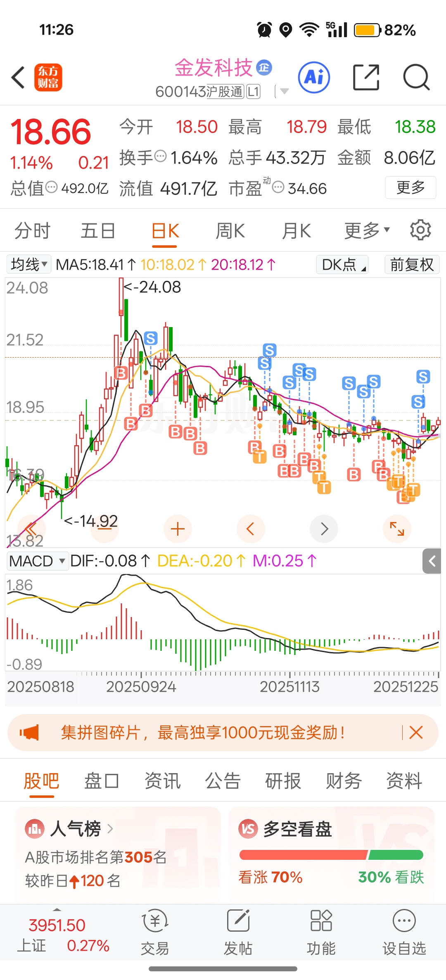The height and width of the screenshot is (980, 446).
Task: Select the 股吧 tab
Action: click(x=41, y=781)
